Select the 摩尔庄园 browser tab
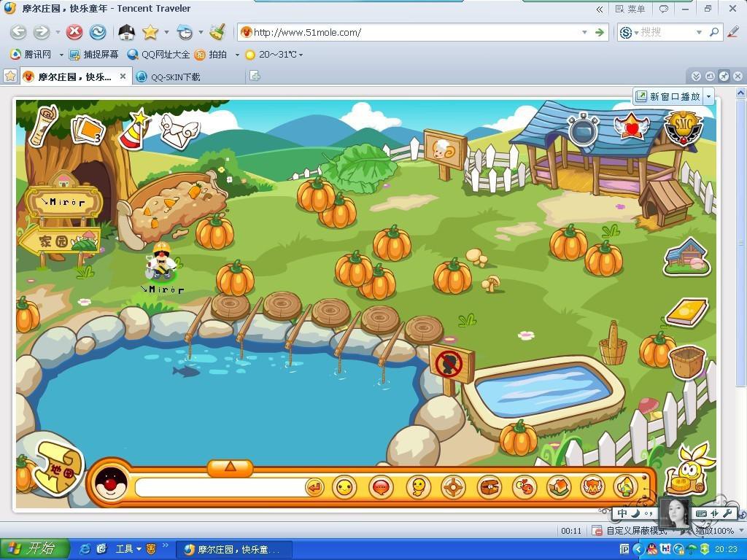Viewport: 747px width, 560px height. [75, 77]
